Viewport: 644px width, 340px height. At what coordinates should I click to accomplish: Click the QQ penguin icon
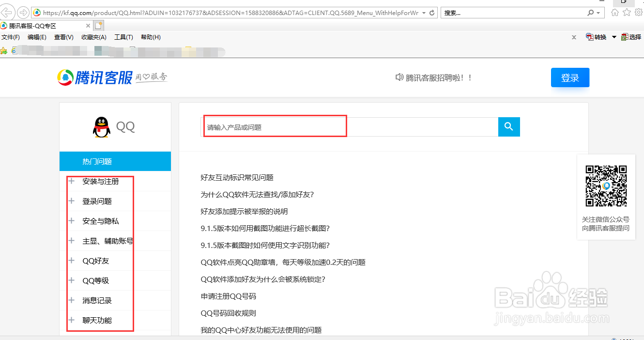pos(101,127)
